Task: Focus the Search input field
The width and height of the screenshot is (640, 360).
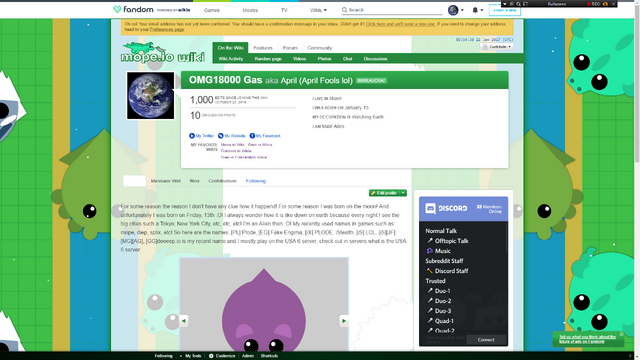Action: pos(392,10)
